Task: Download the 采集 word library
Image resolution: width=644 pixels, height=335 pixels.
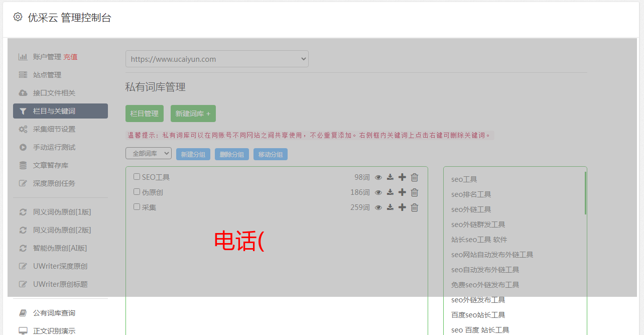Action: coord(390,207)
